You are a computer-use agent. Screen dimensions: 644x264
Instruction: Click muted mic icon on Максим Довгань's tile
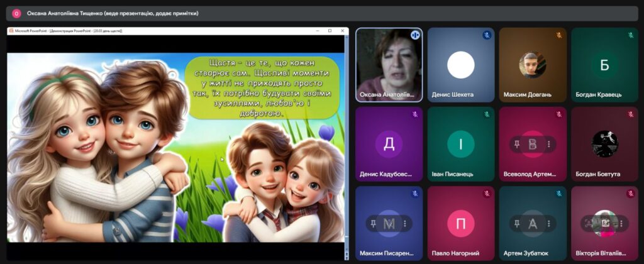point(558,35)
